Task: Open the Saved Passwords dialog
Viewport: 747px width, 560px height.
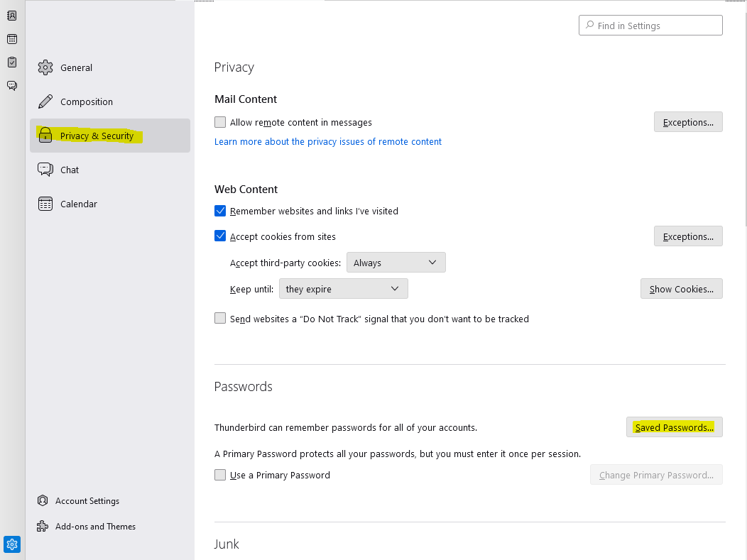Action: tap(674, 427)
